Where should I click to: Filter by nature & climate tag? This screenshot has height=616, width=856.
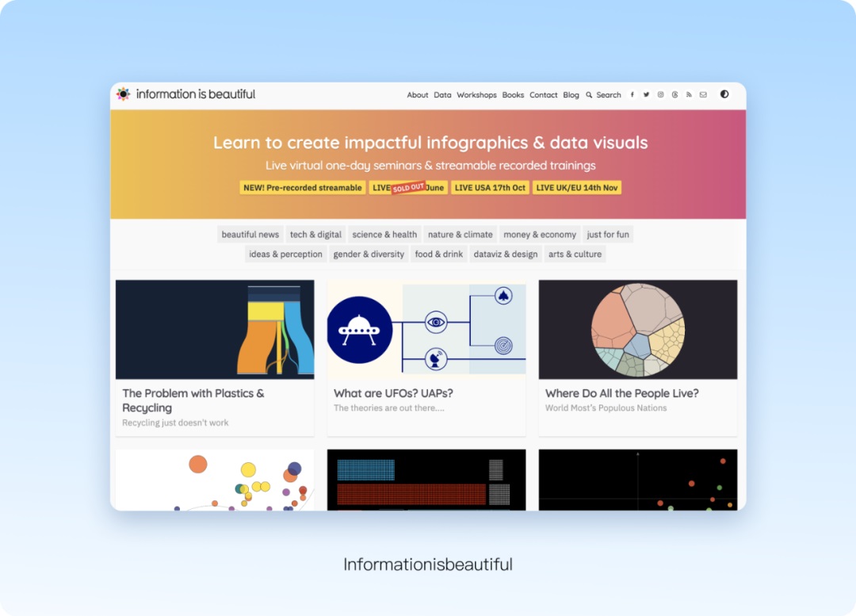(460, 235)
